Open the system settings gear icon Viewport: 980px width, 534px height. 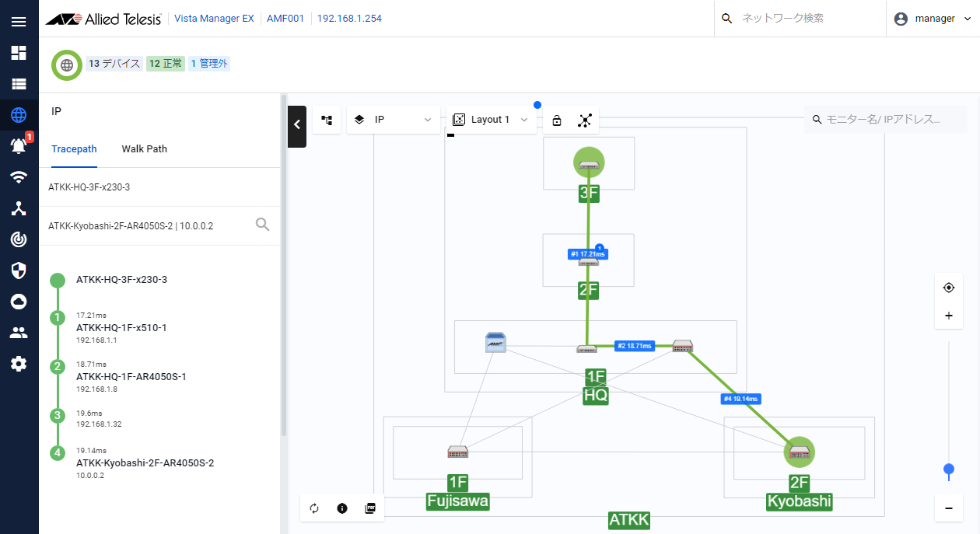pos(19,364)
